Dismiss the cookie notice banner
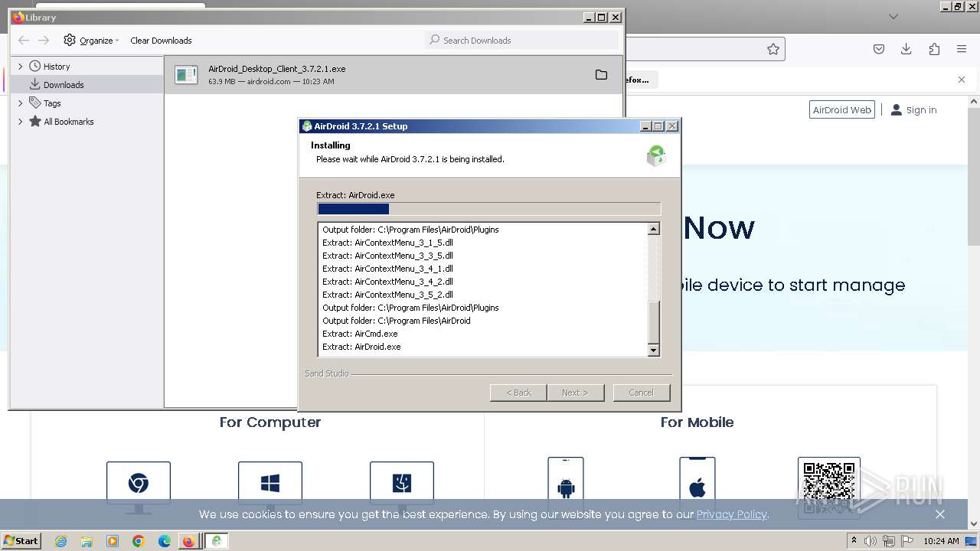The width and height of the screenshot is (980, 551). [940, 514]
